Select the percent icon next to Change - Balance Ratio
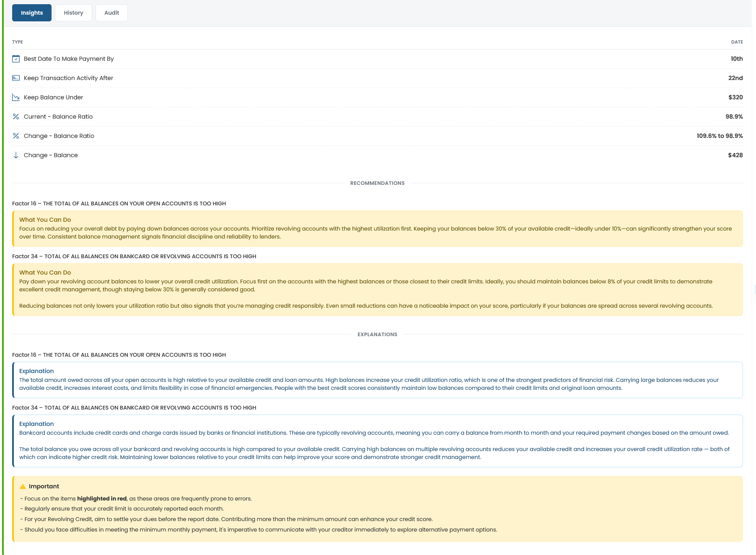The width and height of the screenshot is (756, 555). pyautogui.click(x=16, y=136)
